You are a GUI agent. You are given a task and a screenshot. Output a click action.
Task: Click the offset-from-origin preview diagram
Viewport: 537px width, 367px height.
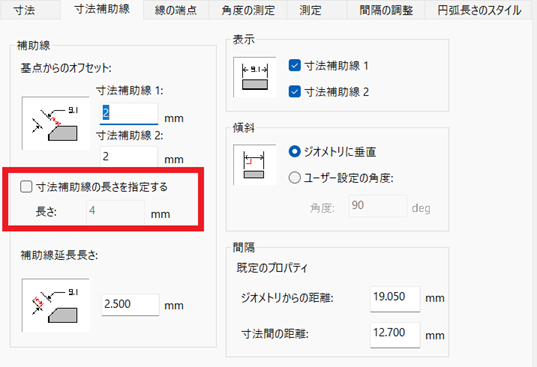tap(56, 123)
